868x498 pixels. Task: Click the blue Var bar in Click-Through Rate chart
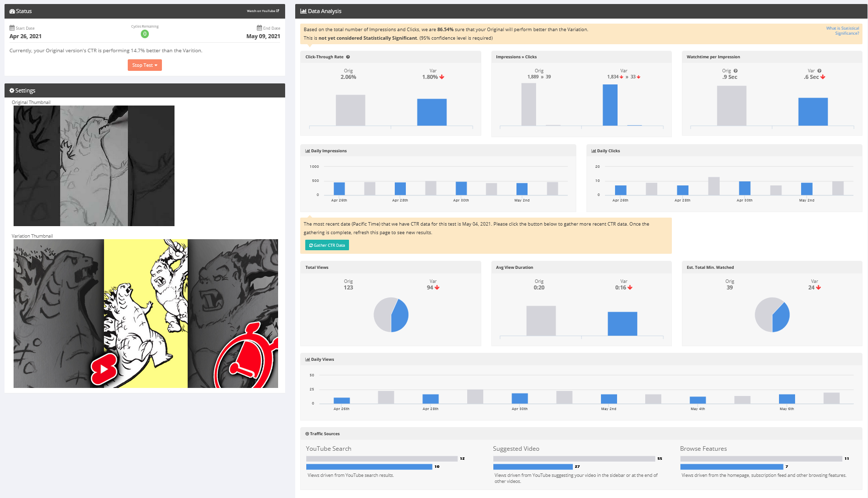pos(432,112)
